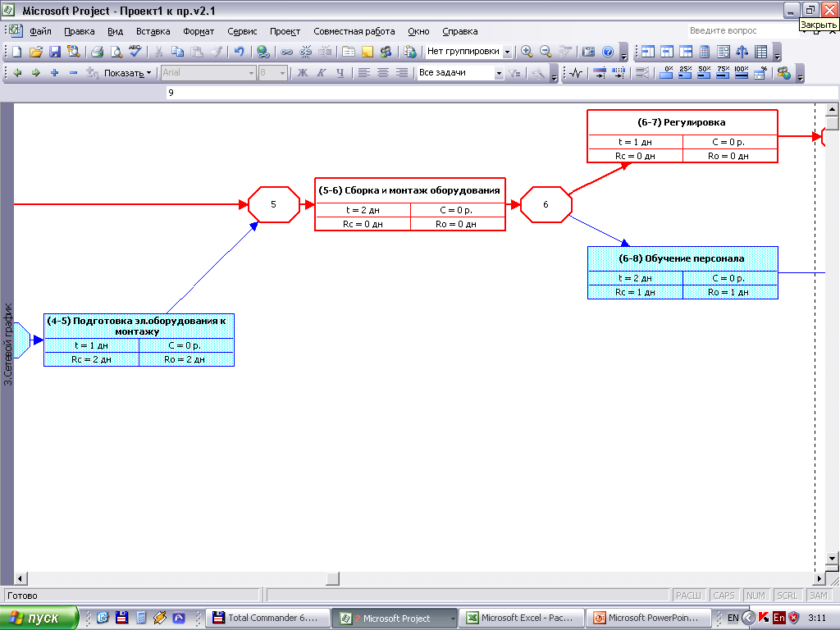This screenshot has width=840, height=630.
Task: Click the vertical scrollbar down arrow
Action: [832, 559]
